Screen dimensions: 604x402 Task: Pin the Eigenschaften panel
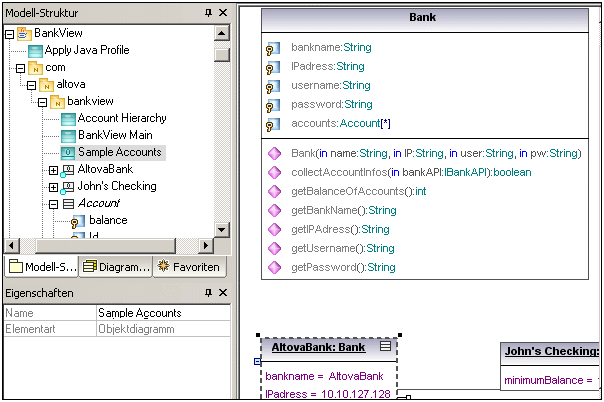207,293
